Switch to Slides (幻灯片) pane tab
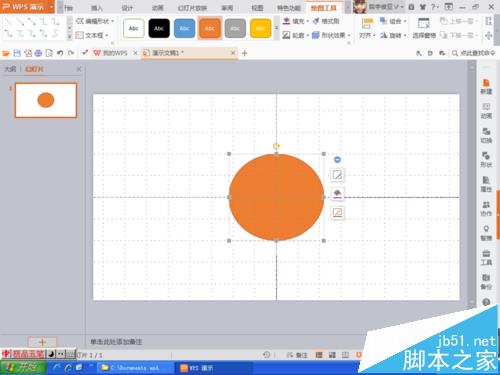The width and height of the screenshot is (500, 375). (34, 69)
